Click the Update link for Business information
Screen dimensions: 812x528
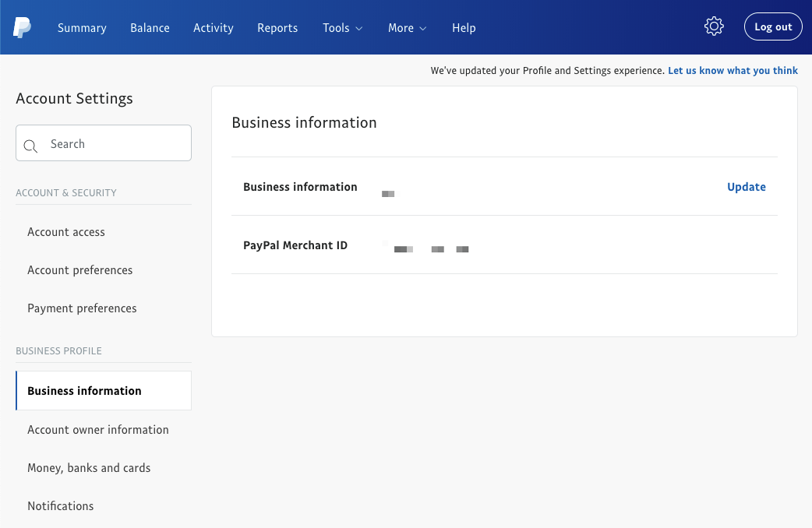pos(747,187)
